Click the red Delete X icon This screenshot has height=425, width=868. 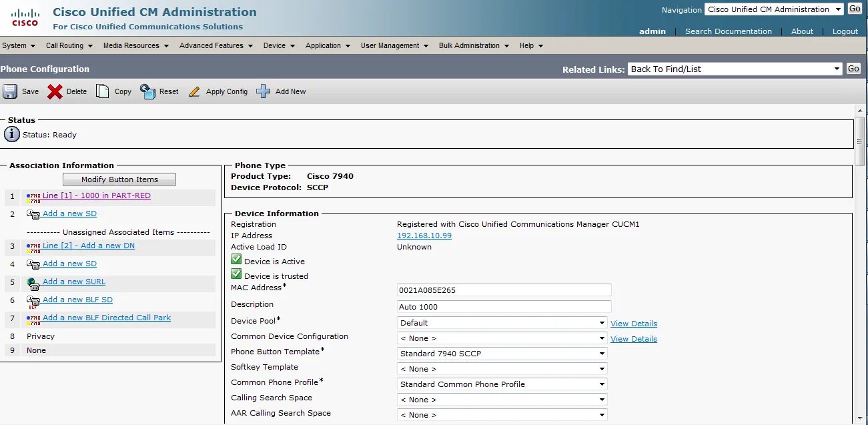point(55,91)
